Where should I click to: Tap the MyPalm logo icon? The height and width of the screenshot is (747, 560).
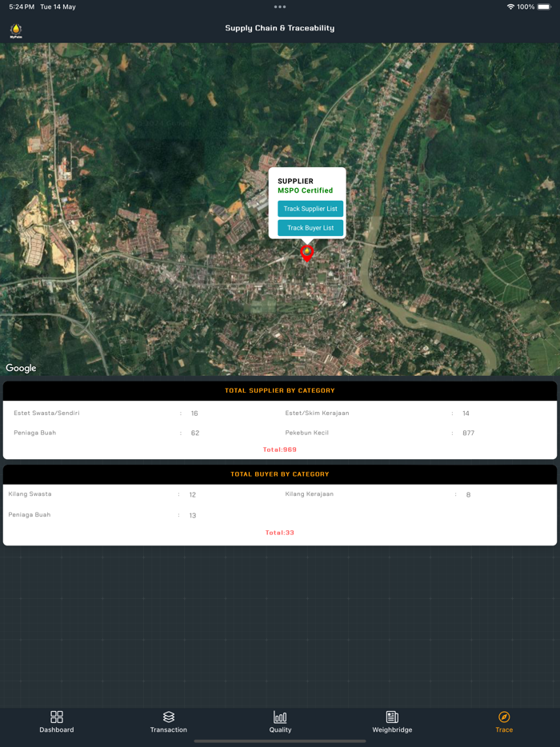click(16, 30)
